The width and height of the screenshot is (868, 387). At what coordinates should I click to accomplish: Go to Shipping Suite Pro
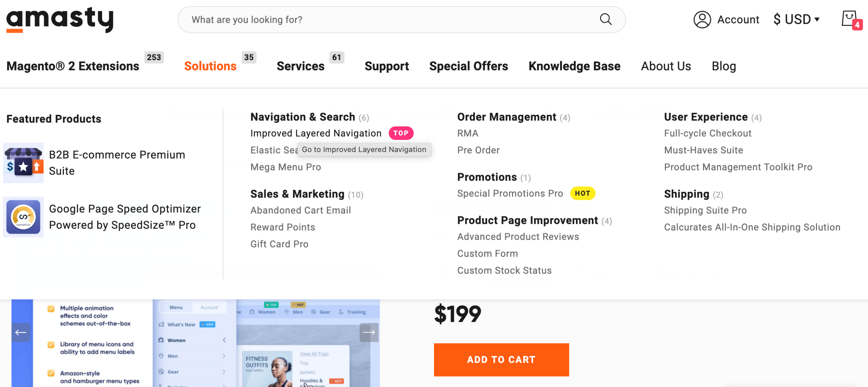(x=705, y=210)
